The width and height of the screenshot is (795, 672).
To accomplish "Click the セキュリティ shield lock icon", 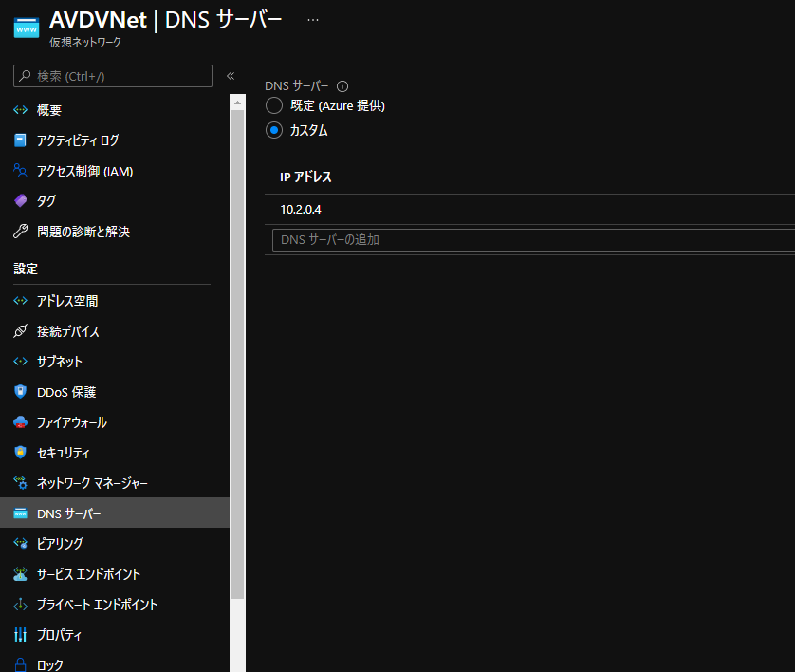I will (20, 452).
